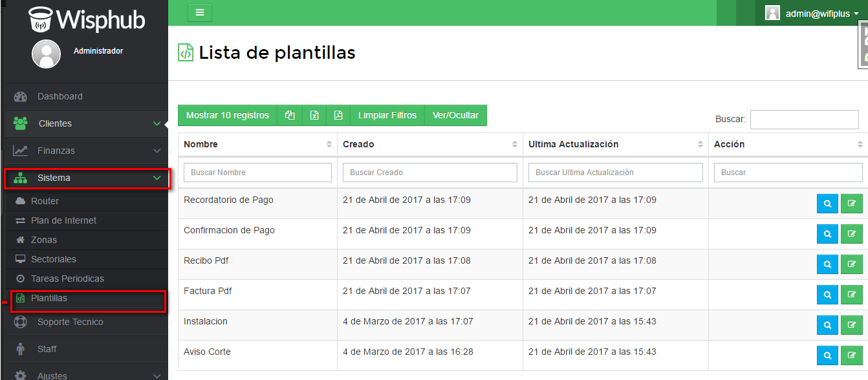Open the magnifier preview for Factura Pdf
Image resolution: width=868 pixels, height=380 pixels.
[x=827, y=295]
